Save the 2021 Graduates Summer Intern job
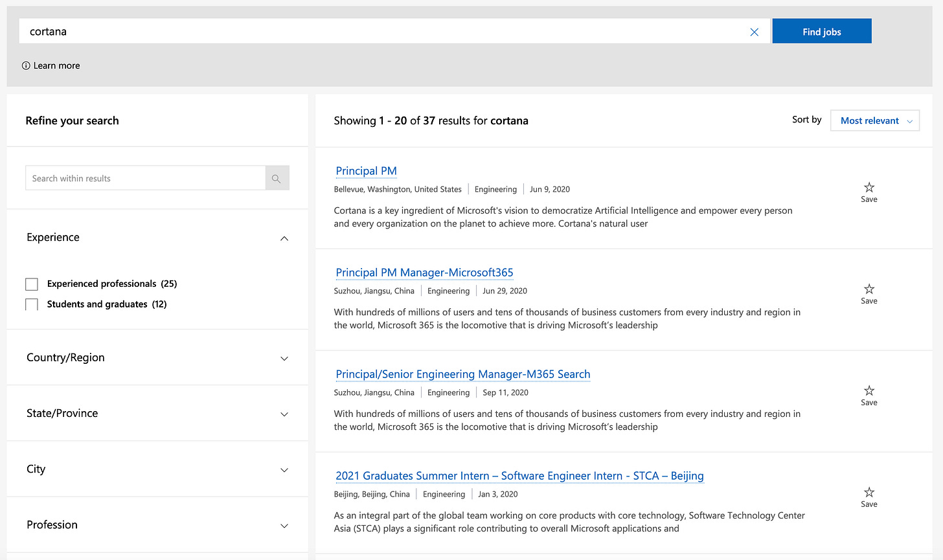Image resolution: width=943 pixels, height=560 pixels. coord(869,497)
